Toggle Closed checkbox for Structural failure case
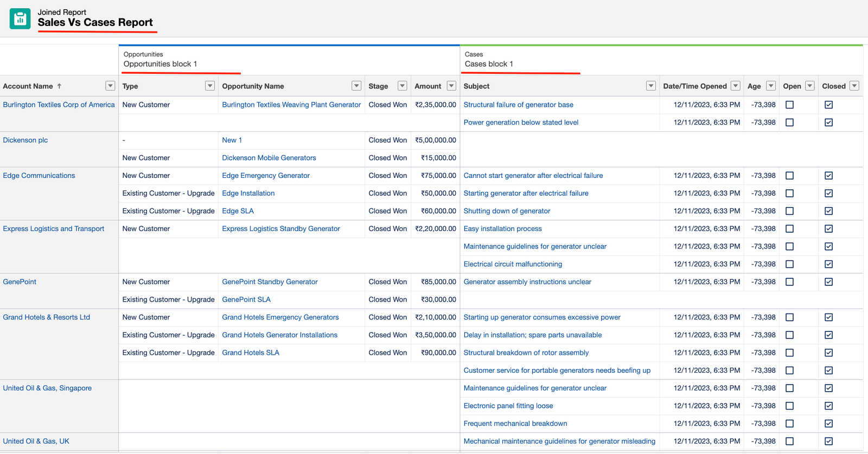Image resolution: width=868 pixels, height=454 pixels. click(x=828, y=105)
